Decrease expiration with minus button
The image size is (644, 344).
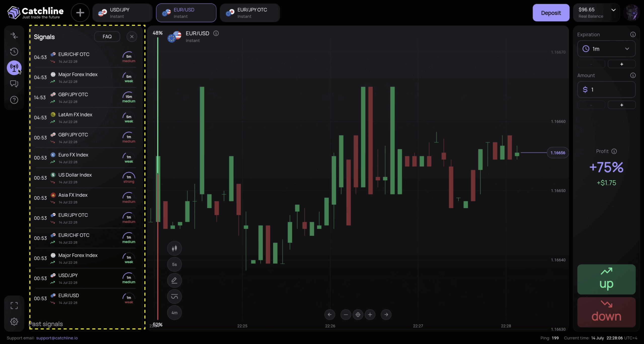click(x=591, y=64)
